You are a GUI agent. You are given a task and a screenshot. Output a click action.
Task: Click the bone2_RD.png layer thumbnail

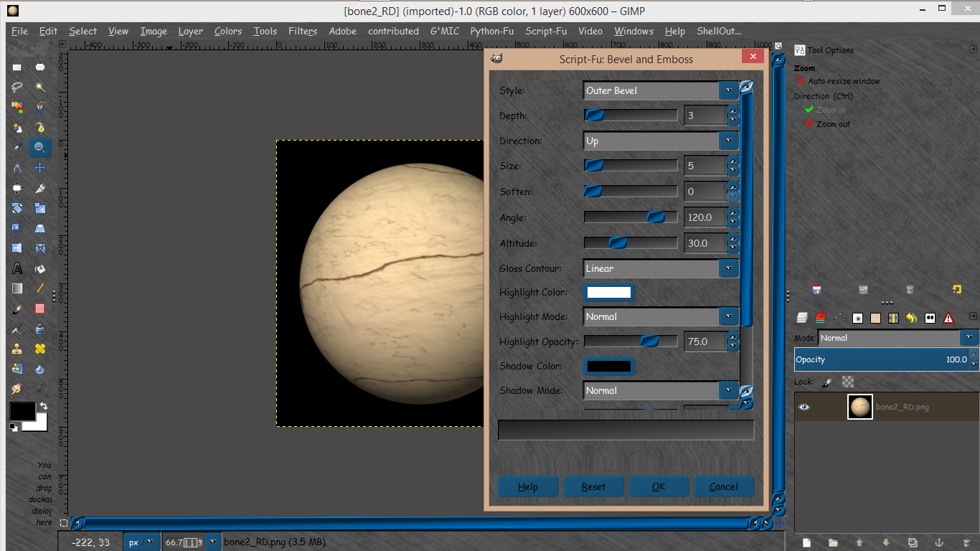[x=859, y=407]
